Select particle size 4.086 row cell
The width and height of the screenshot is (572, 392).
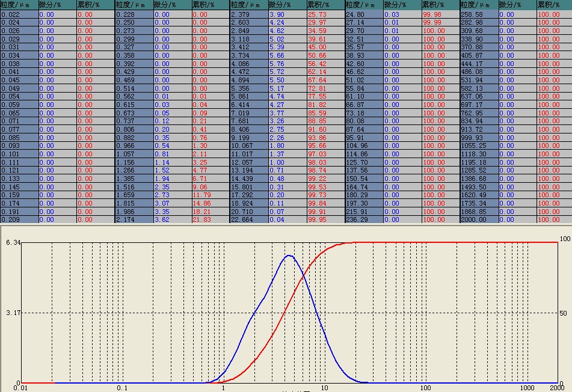[x=249, y=64]
